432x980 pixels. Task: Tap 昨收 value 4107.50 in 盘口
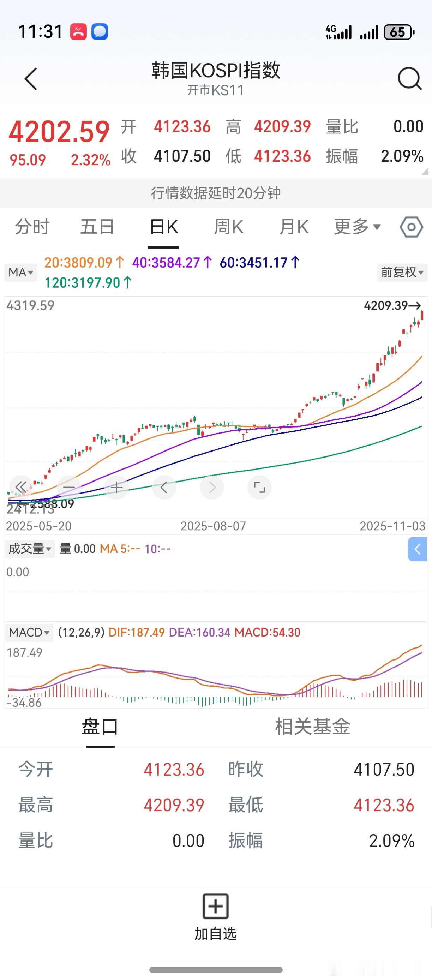click(x=384, y=770)
